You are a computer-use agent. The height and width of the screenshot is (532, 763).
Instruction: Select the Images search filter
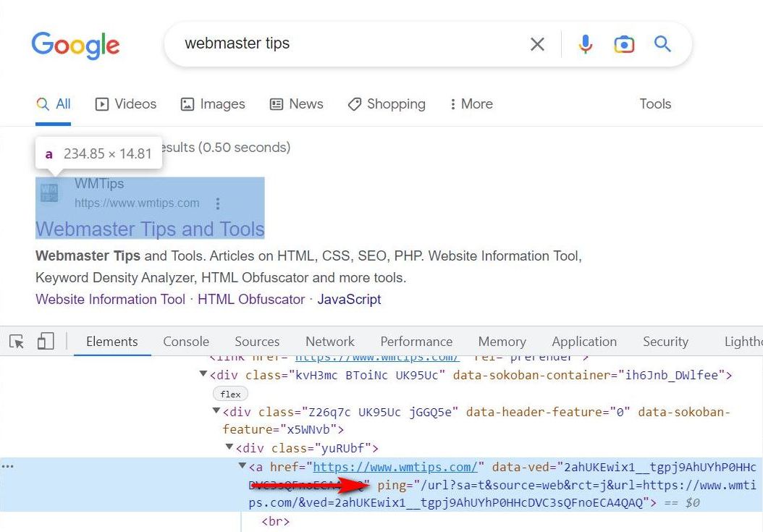[x=213, y=104]
